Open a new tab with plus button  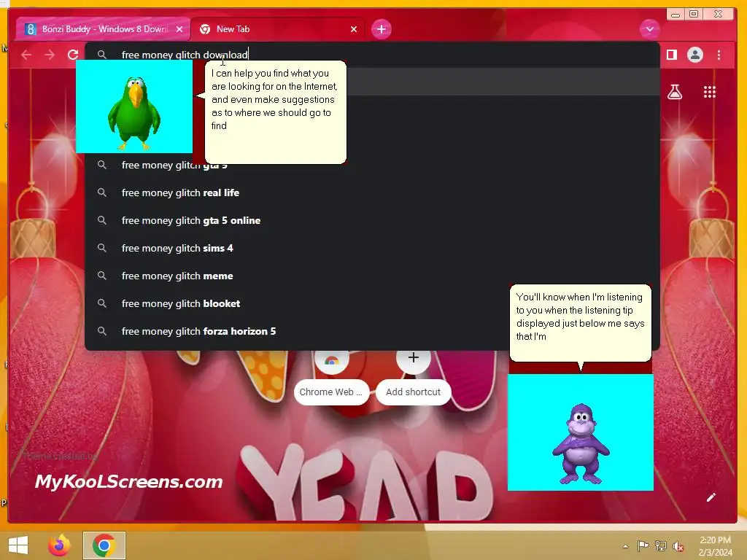[381, 29]
